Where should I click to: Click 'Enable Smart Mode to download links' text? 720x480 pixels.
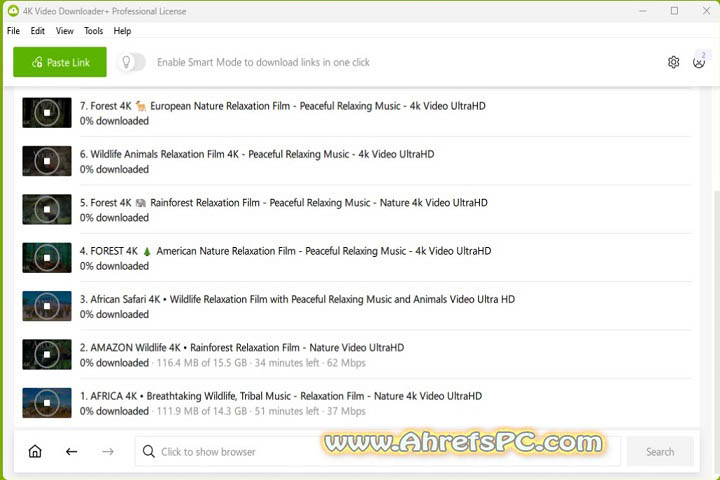263,62
